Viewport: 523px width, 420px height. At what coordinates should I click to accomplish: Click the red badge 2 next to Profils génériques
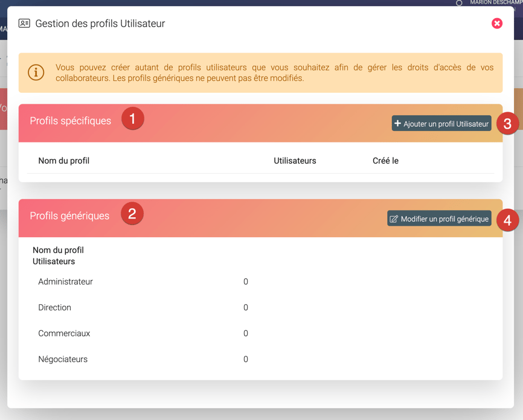tap(132, 214)
